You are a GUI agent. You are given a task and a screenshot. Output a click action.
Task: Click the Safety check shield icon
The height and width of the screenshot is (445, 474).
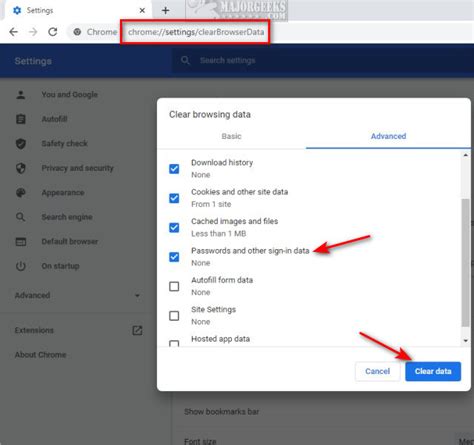click(21, 144)
